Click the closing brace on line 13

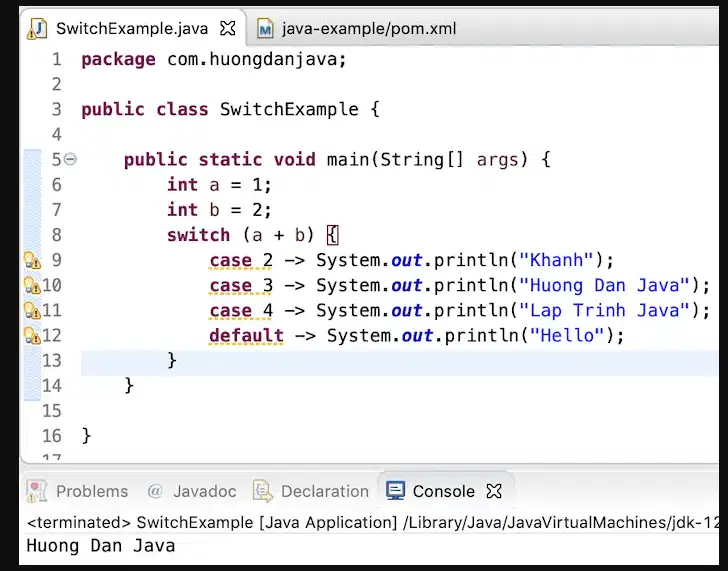coord(172,360)
